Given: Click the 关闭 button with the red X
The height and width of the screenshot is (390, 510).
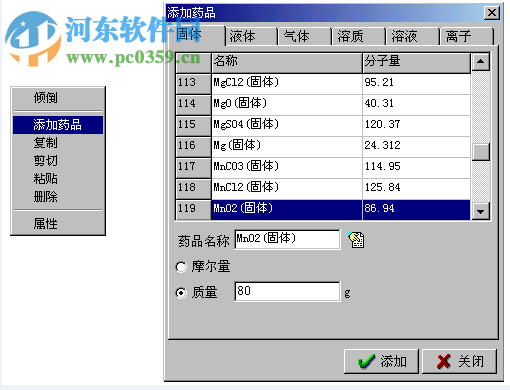Looking at the screenshot, I should pos(459,361).
